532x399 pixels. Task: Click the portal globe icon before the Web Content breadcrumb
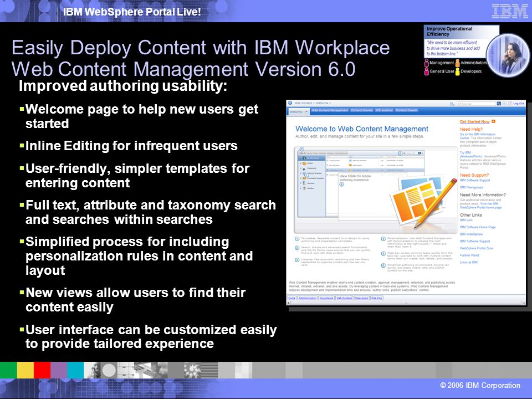click(x=290, y=103)
